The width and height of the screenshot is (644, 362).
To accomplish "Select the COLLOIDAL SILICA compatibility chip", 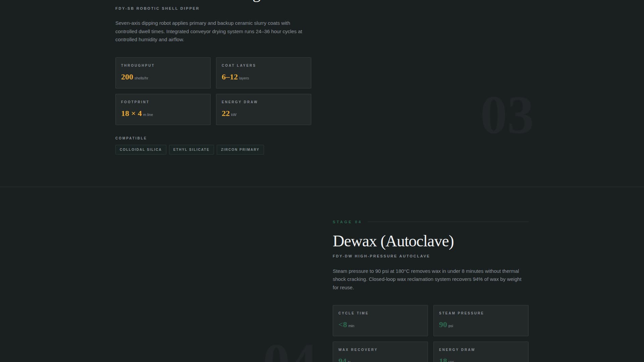I will 141,149.
